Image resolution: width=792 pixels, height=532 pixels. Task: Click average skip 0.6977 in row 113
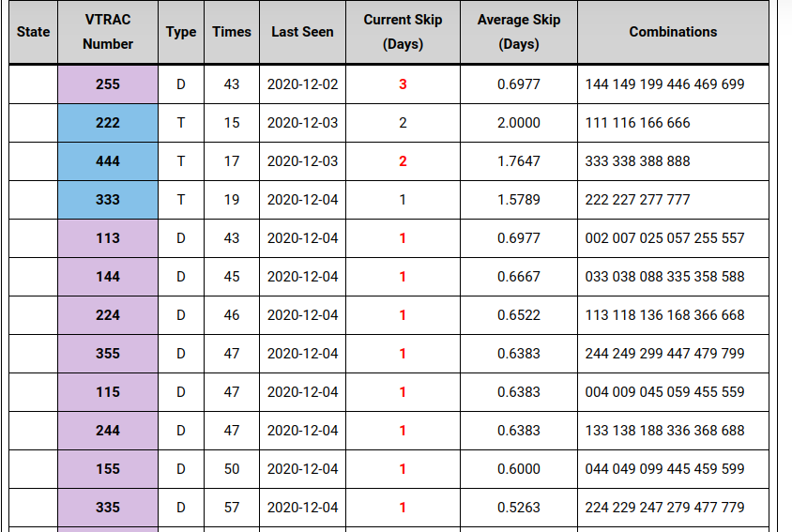pos(519,238)
